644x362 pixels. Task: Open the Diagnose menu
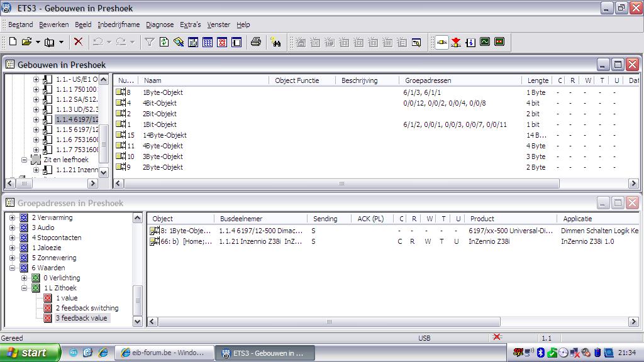click(x=160, y=25)
